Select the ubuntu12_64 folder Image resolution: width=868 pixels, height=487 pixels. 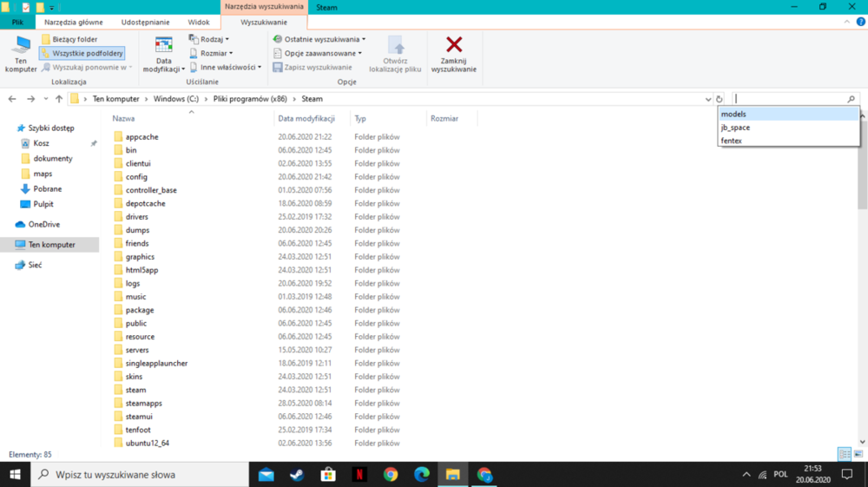pyautogui.click(x=148, y=444)
